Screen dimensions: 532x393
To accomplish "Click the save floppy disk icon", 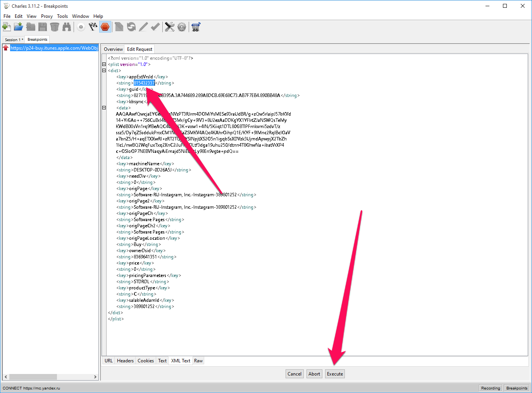I will pyautogui.click(x=43, y=27).
